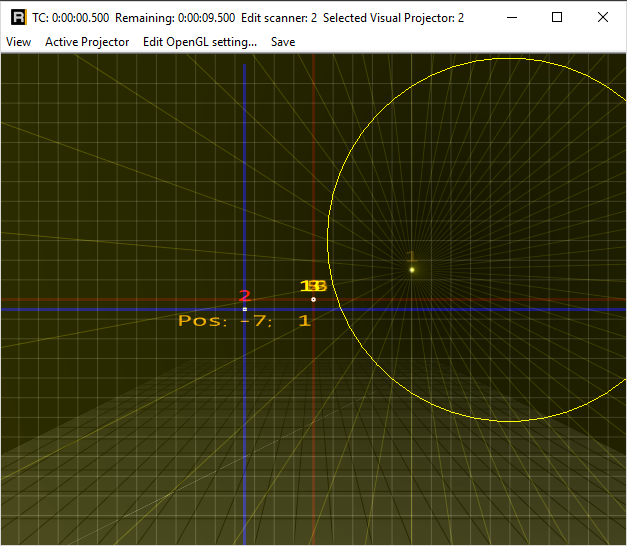Viewport: 627px width, 546px height.
Task: Click the 'Edit scanner: 2' title text
Action: point(279,18)
